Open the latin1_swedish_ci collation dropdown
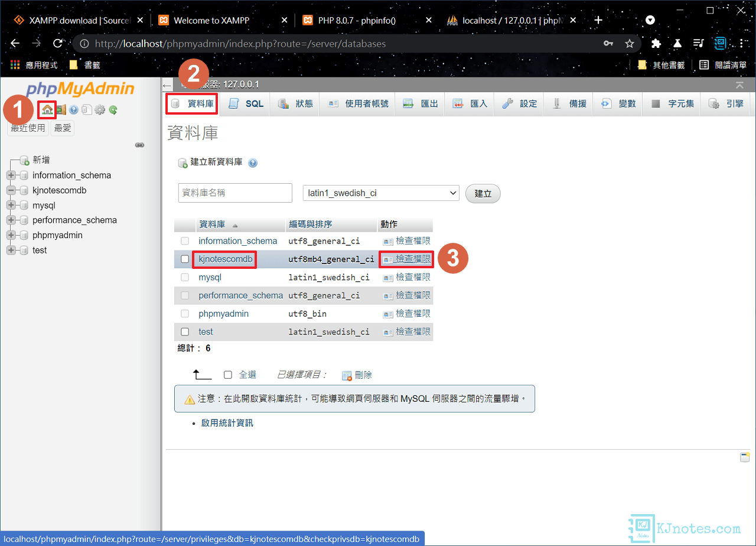This screenshot has width=756, height=546. click(381, 193)
